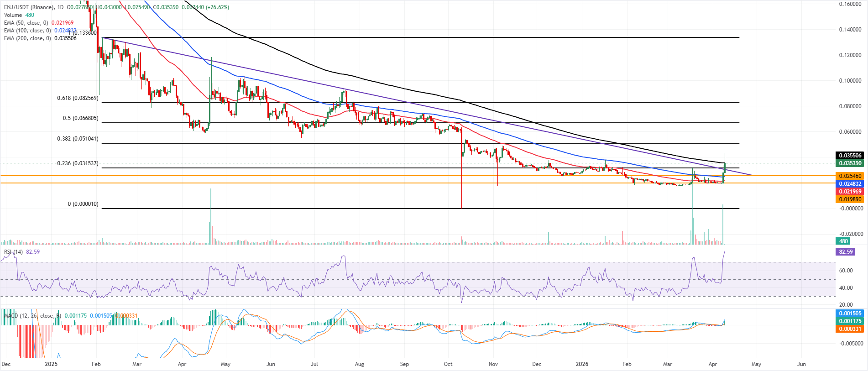The height and width of the screenshot is (371, 868).
Task: Select the 0.382 (0.051041) Fibonacci label
Action: click(77, 139)
